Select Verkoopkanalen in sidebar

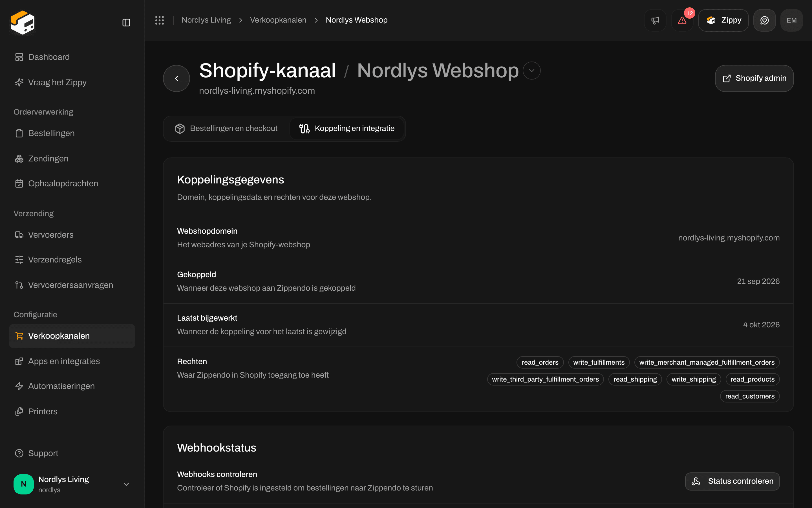[x=72, y=336]
